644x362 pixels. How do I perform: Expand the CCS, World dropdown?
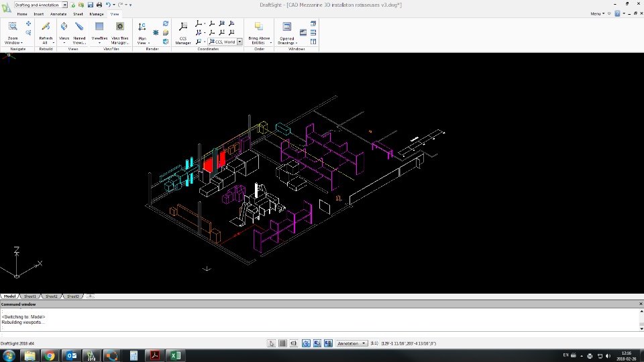(x=239, y=42)
